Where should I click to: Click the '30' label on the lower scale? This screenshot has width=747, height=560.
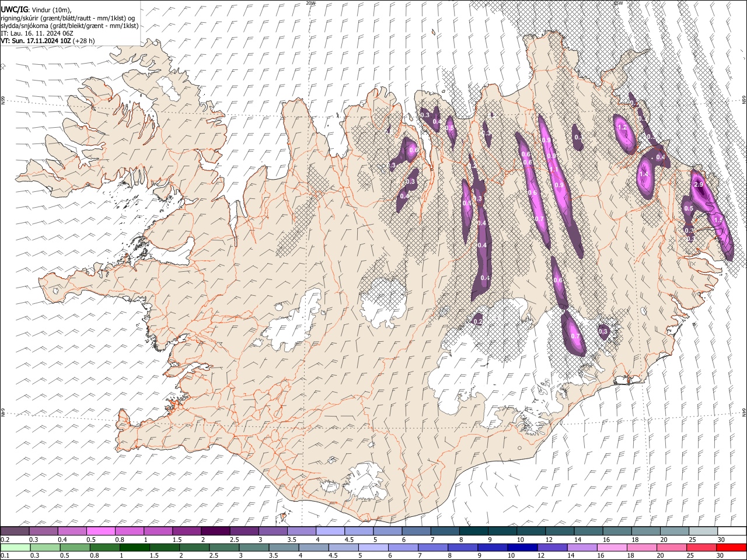tap(721, 556)
